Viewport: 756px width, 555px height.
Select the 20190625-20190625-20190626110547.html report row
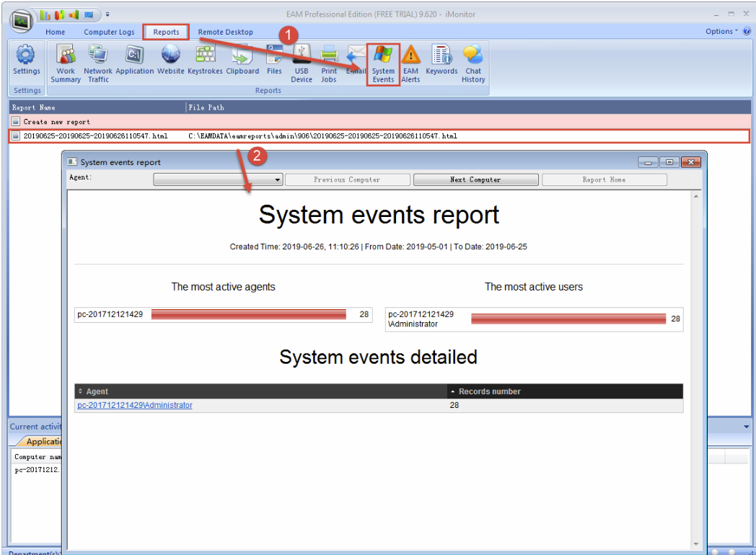(380, 136)
